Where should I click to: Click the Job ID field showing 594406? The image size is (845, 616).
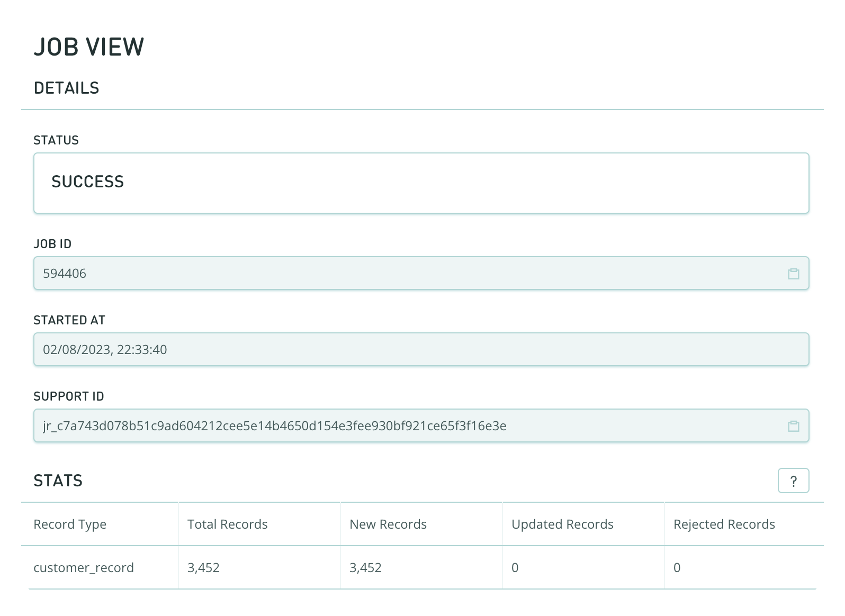(421, 273)
